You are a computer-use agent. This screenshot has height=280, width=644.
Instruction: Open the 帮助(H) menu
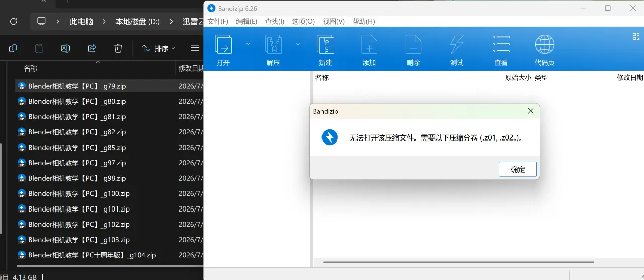[x=364, y=21]
